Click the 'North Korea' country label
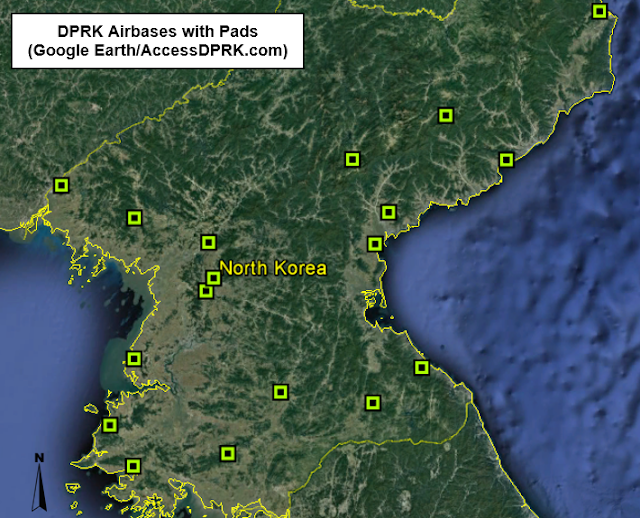 [273, 268]
